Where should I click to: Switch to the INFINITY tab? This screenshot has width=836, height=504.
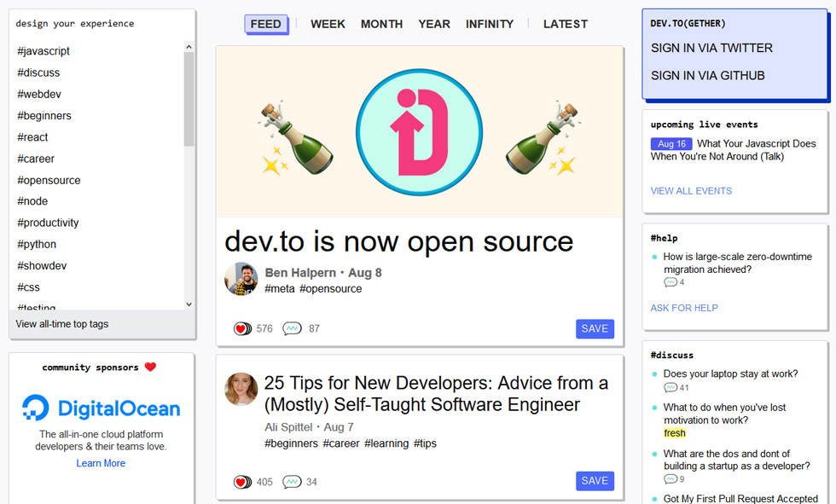pyautogui.click(x=490, y=24)
